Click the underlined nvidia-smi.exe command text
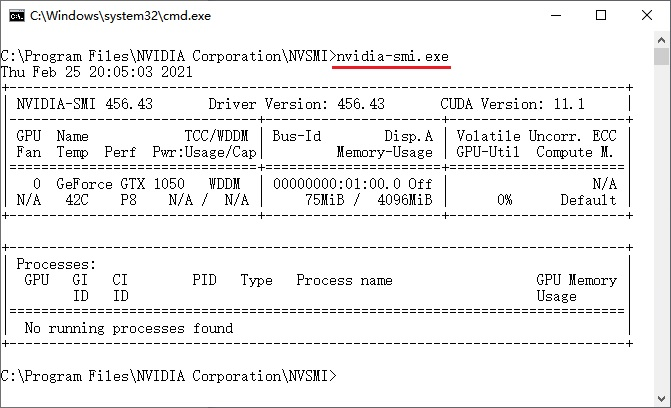 (392, 56)
